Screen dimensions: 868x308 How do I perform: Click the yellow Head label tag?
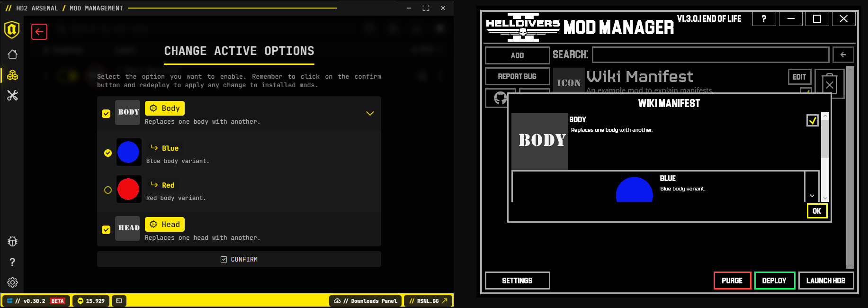pyautogui.click(x=165, y=224)
